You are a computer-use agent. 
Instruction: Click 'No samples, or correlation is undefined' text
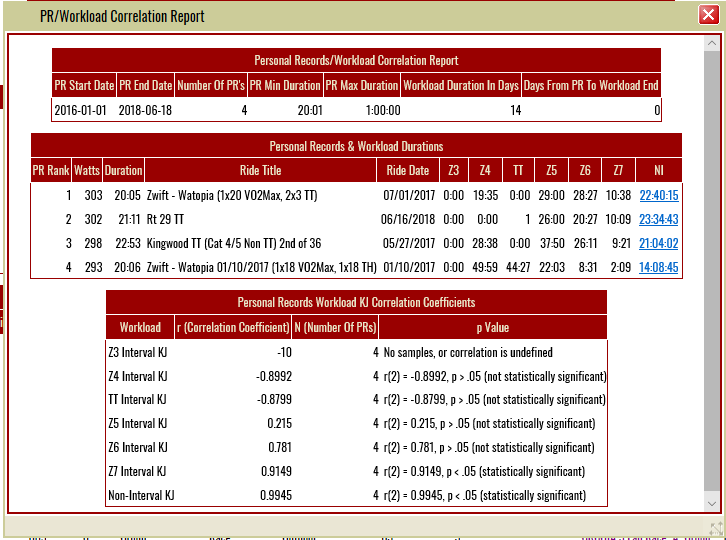click(x=468, y=352)
